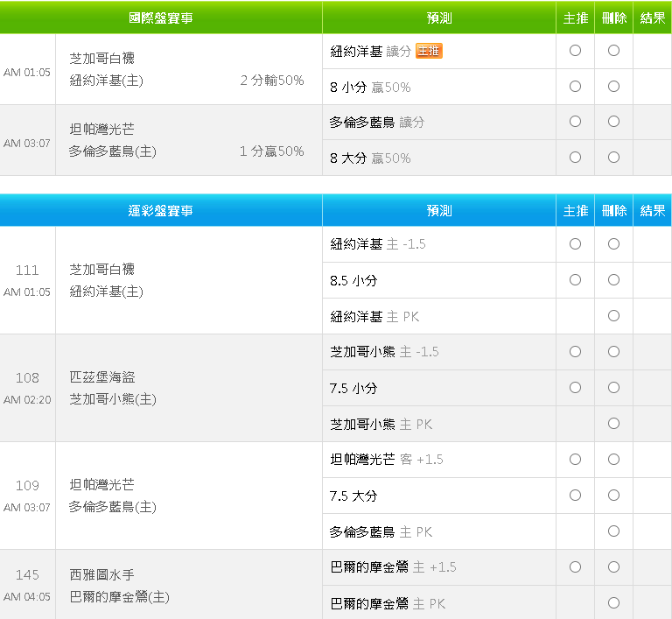Click 結果 column header in green table
Image resolution: width=672 pixels, height=619 pixels.
[653, 18]
